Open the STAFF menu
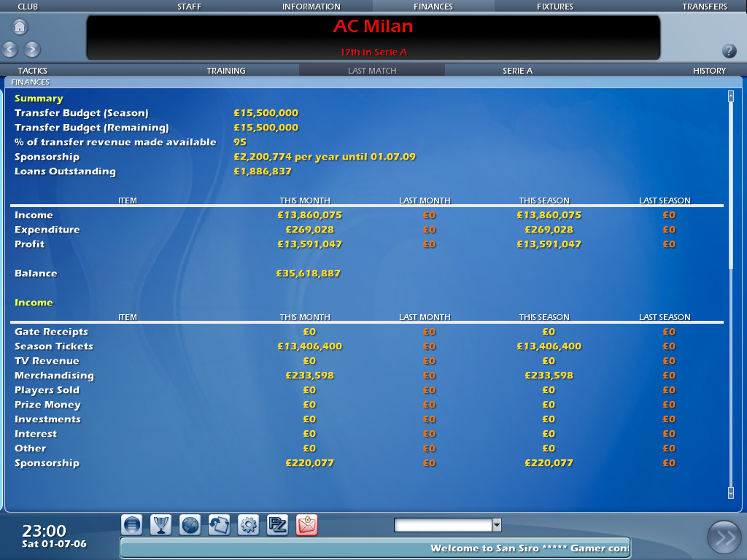747x560 pixels. click(x=190, y=6)
